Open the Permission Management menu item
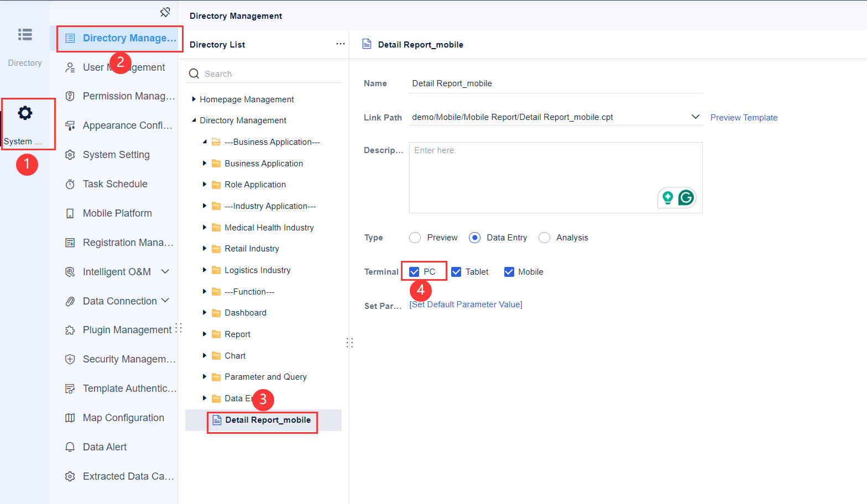The height and width of the screenshot is (504, 867). [128, 96]
